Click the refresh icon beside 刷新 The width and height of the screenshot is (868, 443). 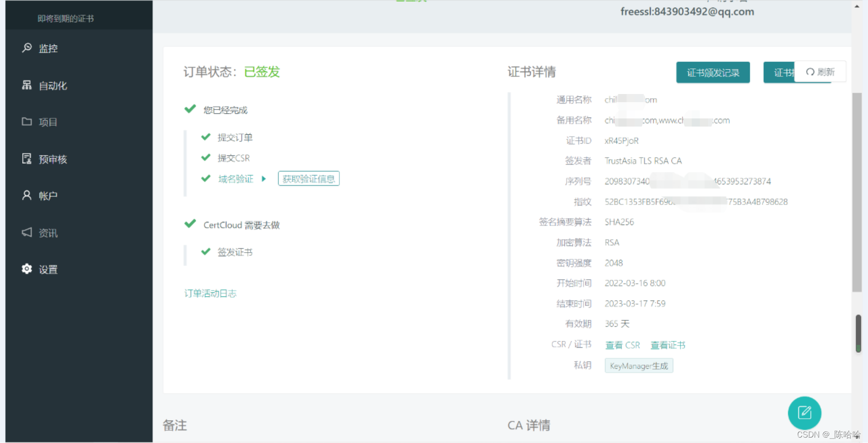click(x=810, y=72)
